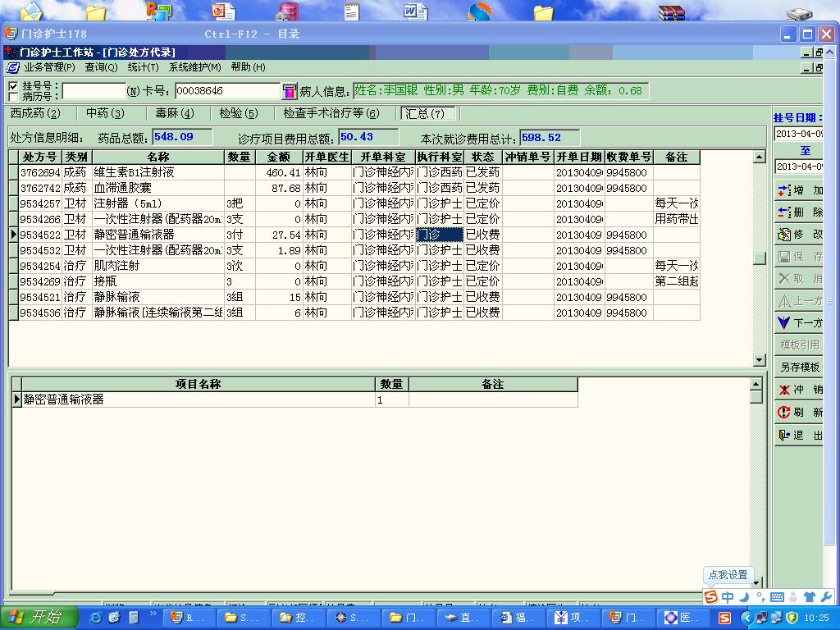Select the row with prescription number 9534521
Screen dimensions: 840x630
354,297
